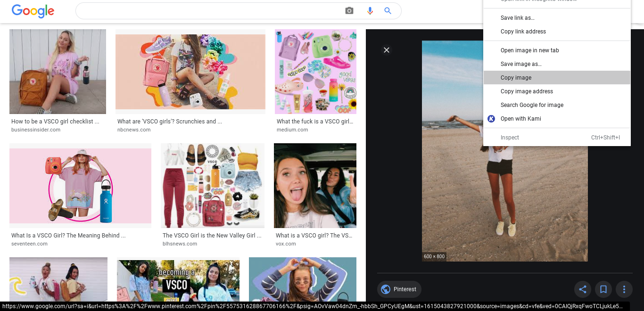Screen dimensions: 644x311
Task: Click the seventeen.com source text
Action: click(29, 244)
